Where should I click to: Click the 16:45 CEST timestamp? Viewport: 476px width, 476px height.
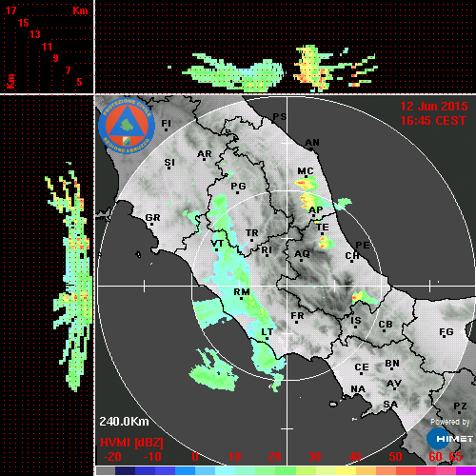pyautogui.click(x=433, y=121)
